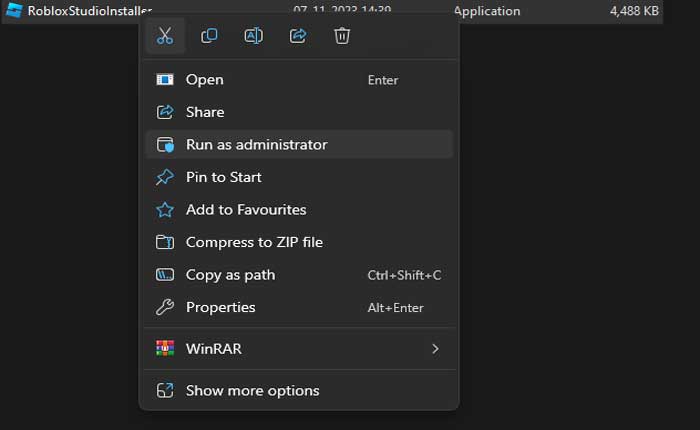Click the Add to Favourites star icon
Screen dimensions: 700x430
pyautogui.click(x=165, y=210)
